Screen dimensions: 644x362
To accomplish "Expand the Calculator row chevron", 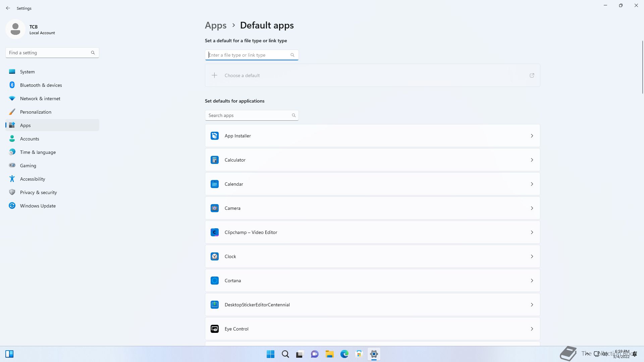I will coord(532,160).
